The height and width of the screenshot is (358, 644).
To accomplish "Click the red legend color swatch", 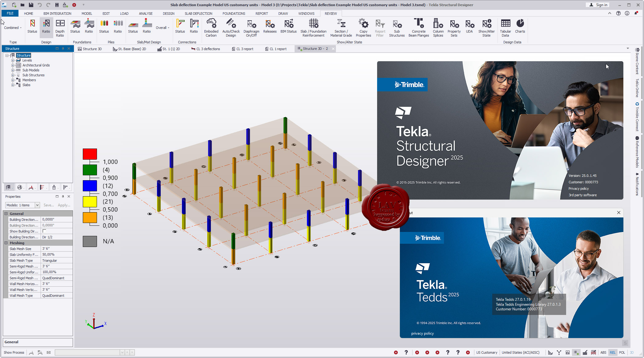I will tap(90, 154).
